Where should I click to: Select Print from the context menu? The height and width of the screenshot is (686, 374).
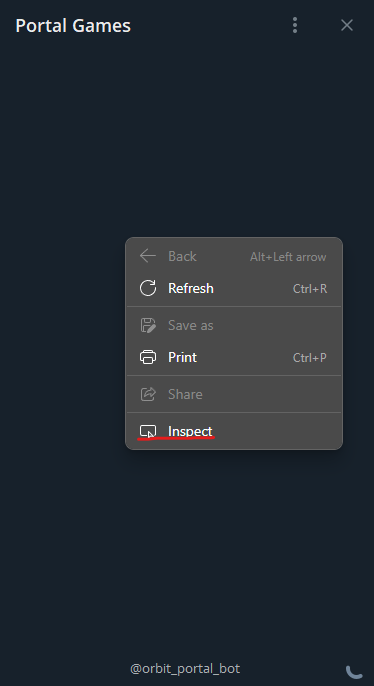pyautogui.click(x=234, y=357)
